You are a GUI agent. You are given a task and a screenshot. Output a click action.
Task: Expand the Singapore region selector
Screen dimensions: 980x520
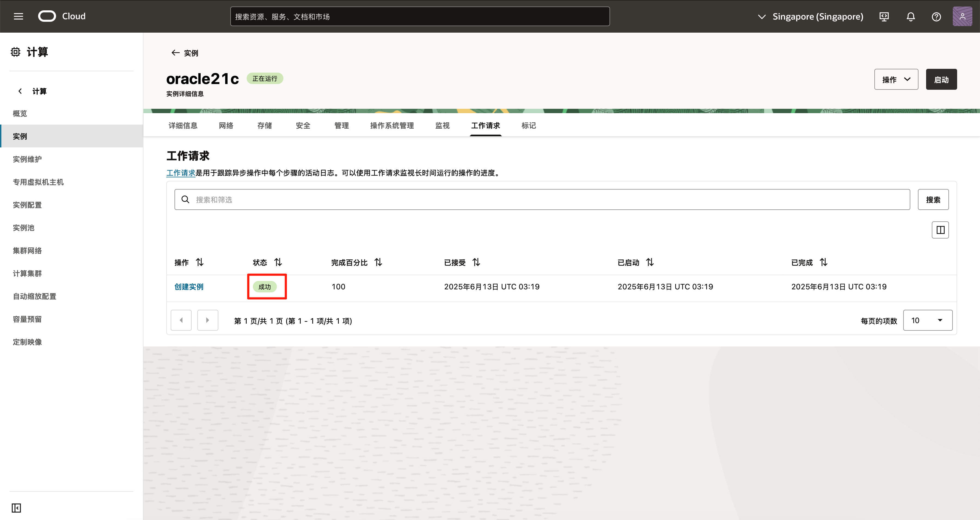click(810, 17)
